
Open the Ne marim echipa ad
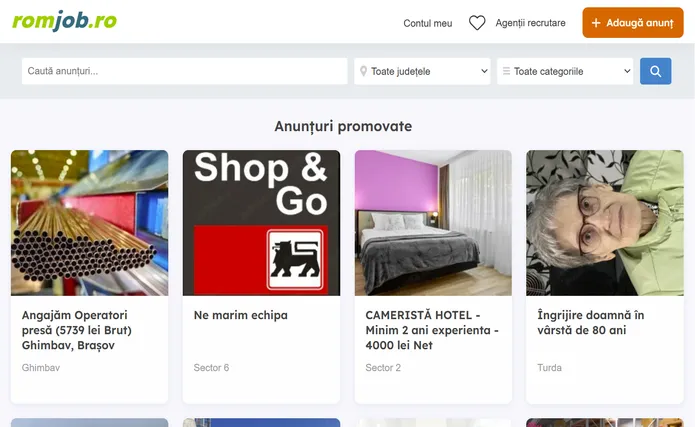[241, 315]
